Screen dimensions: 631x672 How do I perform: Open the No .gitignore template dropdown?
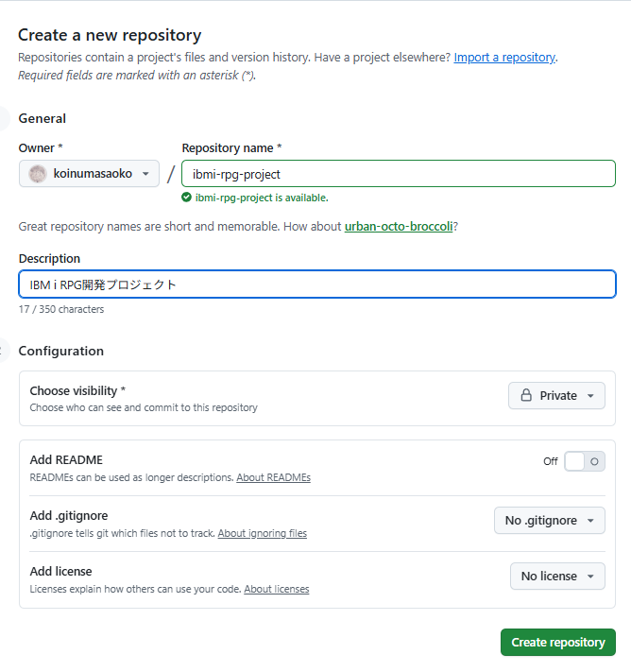pos(549,521)
